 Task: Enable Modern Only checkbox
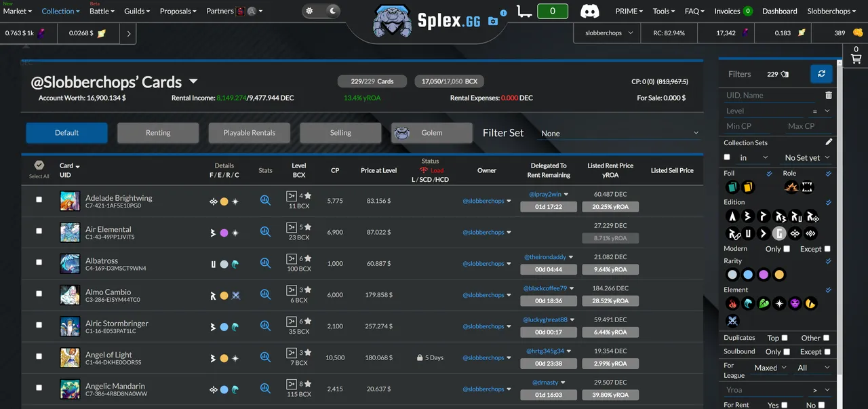click(787, 249)
